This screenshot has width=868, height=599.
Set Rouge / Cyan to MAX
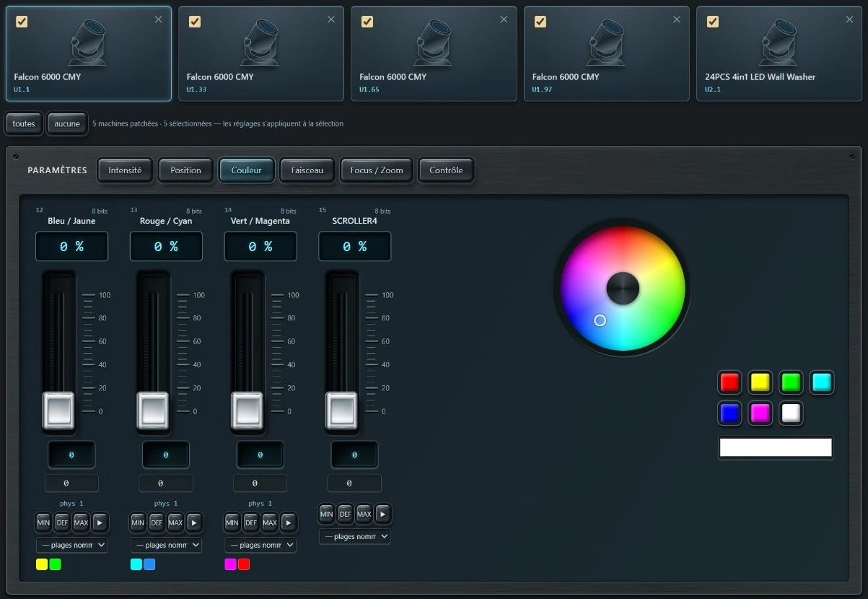pos(175,523)
